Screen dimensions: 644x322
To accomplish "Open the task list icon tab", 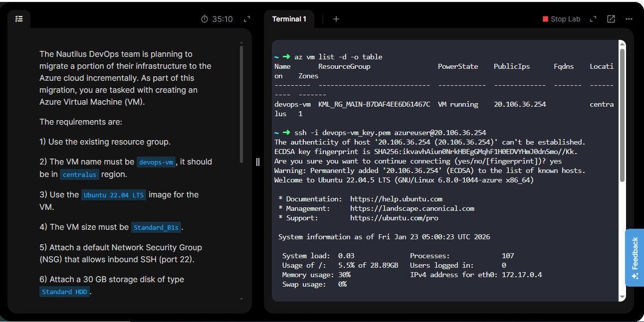I will pyautogui.click(x=19, y=19).
